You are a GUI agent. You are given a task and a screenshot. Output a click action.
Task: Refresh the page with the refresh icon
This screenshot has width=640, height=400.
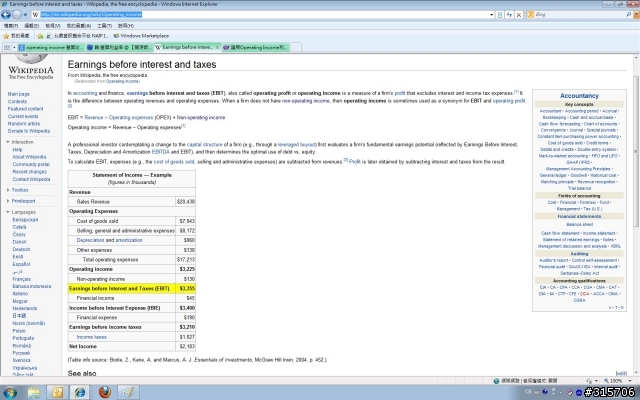coord(509,15)
